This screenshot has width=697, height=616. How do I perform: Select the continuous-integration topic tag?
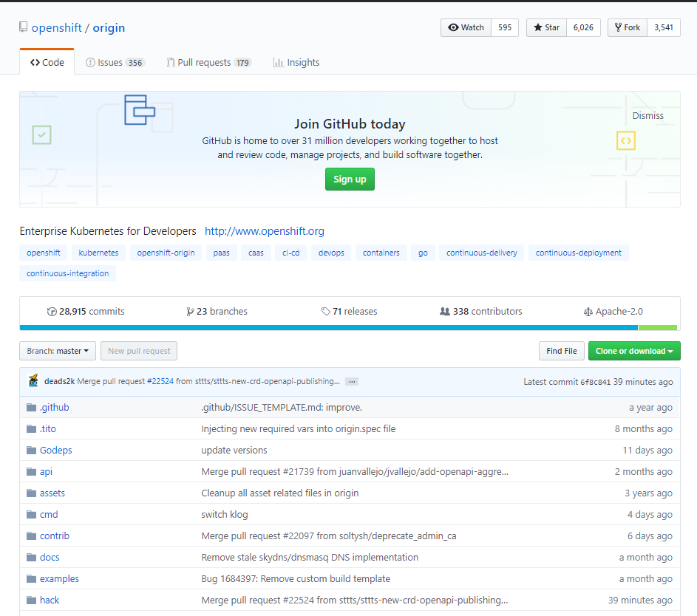tap(67, 273)
